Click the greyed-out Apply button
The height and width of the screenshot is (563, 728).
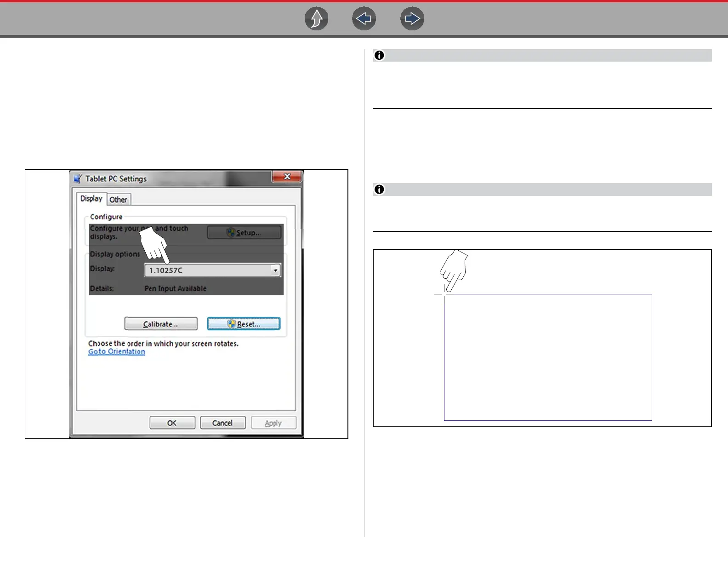point(273,423)
